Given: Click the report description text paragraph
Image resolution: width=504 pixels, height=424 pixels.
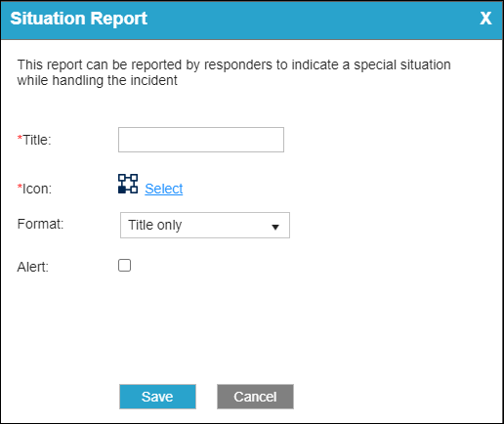Looking at the screenshot, I should (233, 72).
